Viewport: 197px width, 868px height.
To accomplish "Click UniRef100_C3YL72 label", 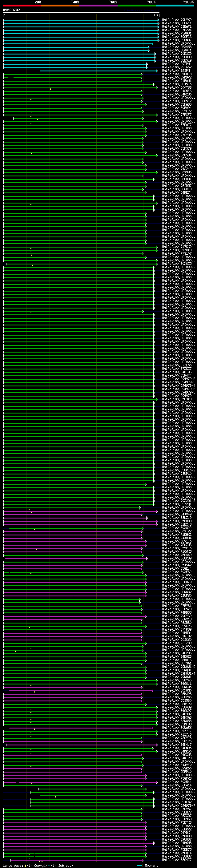I will [177, 111].
